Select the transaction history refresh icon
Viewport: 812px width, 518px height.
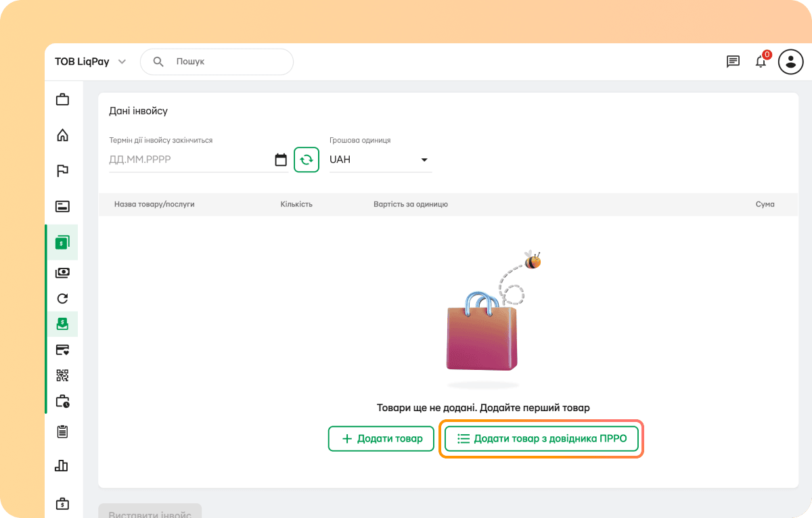click(62, 298)
